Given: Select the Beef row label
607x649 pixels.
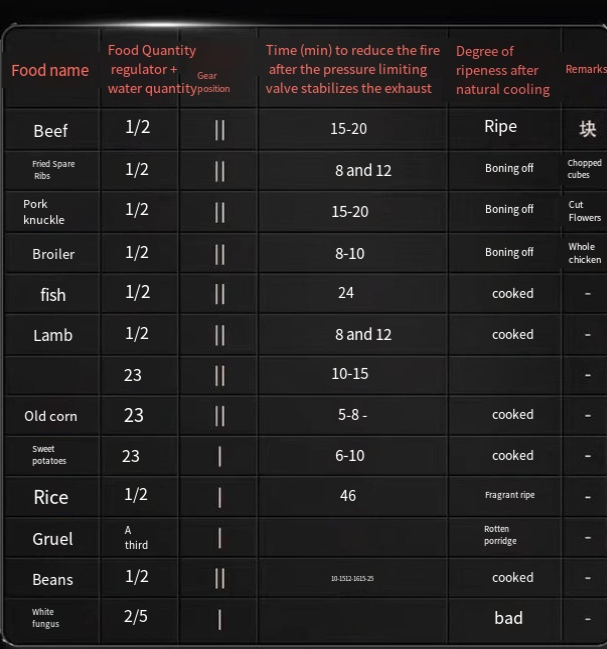Looking at the screenshot, I should click(x=50, y=131).
